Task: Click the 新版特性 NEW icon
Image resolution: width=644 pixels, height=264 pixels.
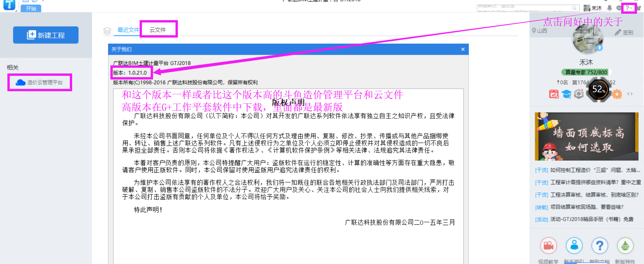Action: click(625, 246)
